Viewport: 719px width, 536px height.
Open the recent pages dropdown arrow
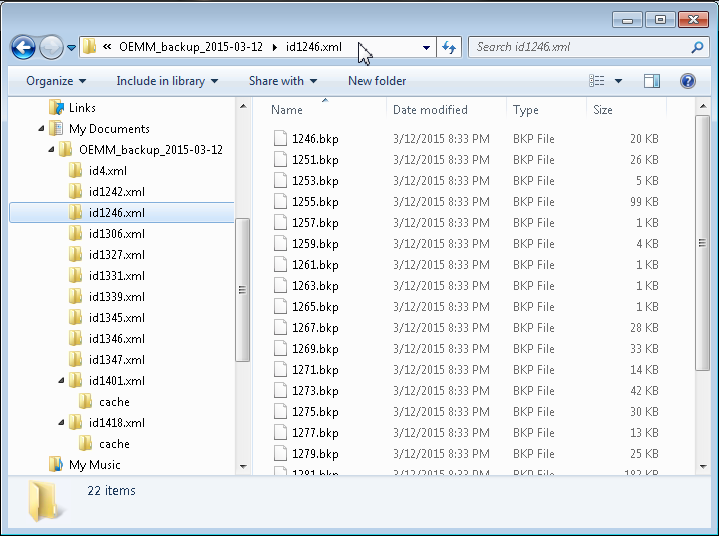point(71,47)
